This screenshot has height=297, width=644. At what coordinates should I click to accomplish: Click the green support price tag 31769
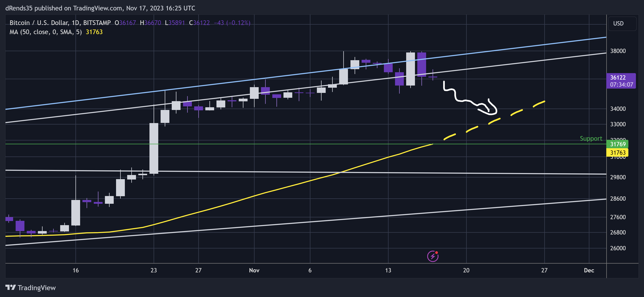point(617,144)
